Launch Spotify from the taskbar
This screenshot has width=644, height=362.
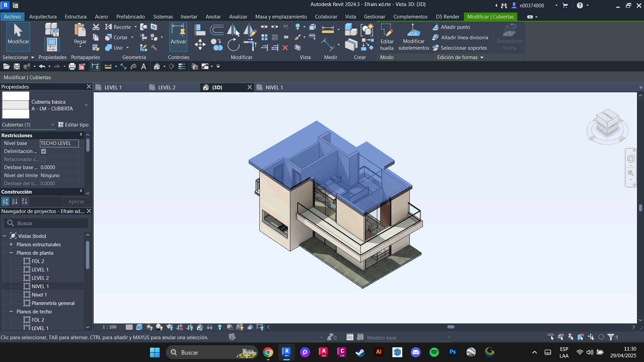(434, 352)
